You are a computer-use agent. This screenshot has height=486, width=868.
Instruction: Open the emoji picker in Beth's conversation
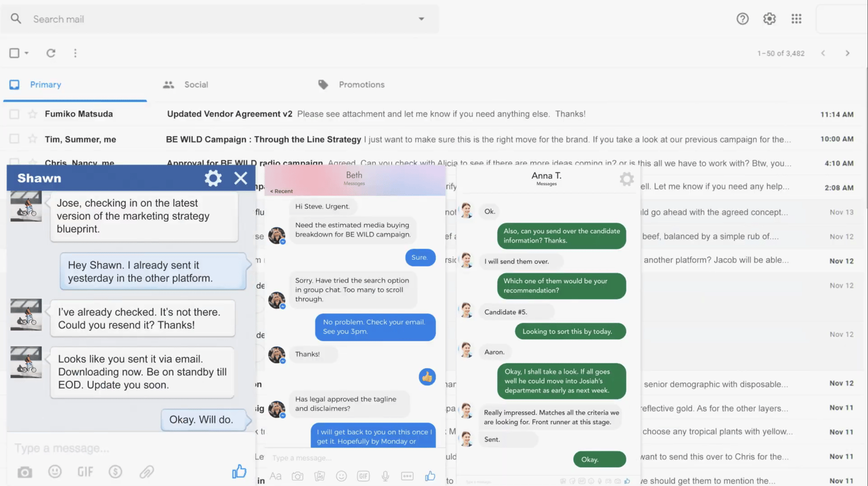pyautogui.click(x=341, y=476)
